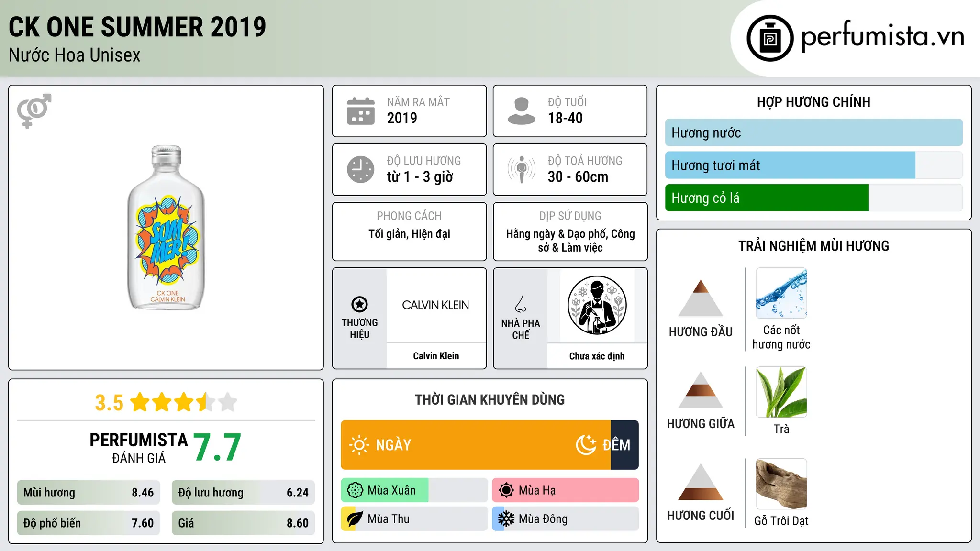The image size is (980, 551).
Task: Click the 3.5 star rating number
Action: pyautogui.click(x=109, y=403)
